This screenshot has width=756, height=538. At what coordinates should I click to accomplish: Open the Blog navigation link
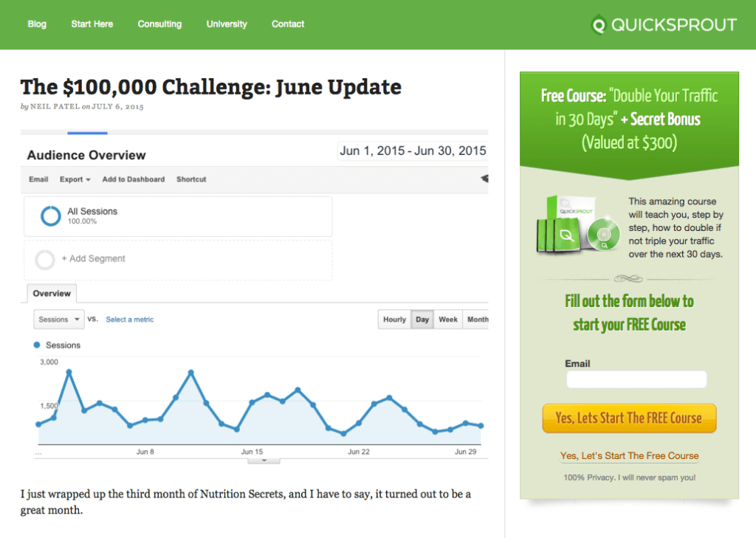[x=37, y=24]
